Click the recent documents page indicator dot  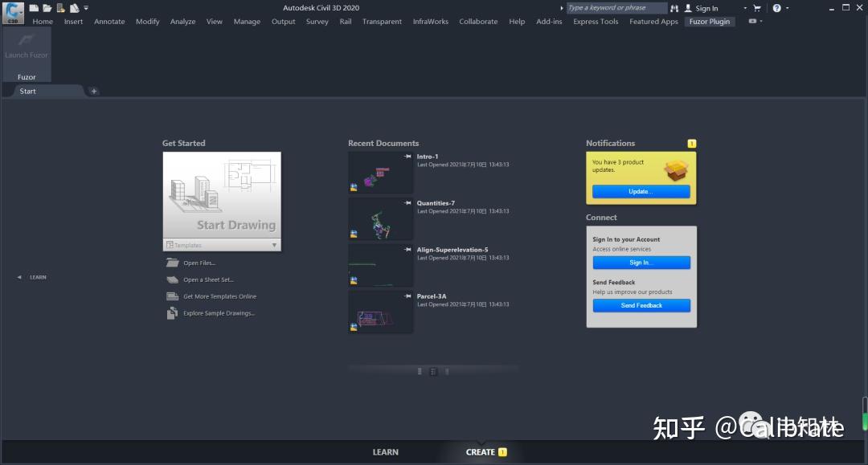448,371
